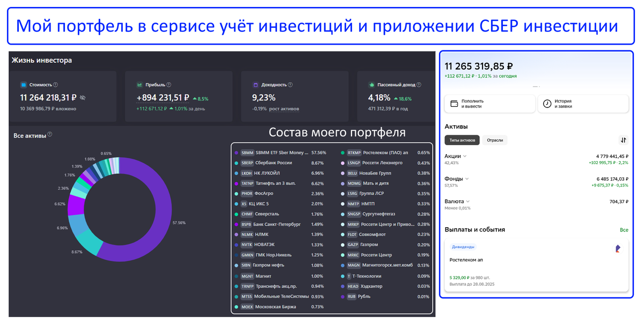644x333 pixels.
Task: Open Пополнить и вывести
Action: click(490, 104)
